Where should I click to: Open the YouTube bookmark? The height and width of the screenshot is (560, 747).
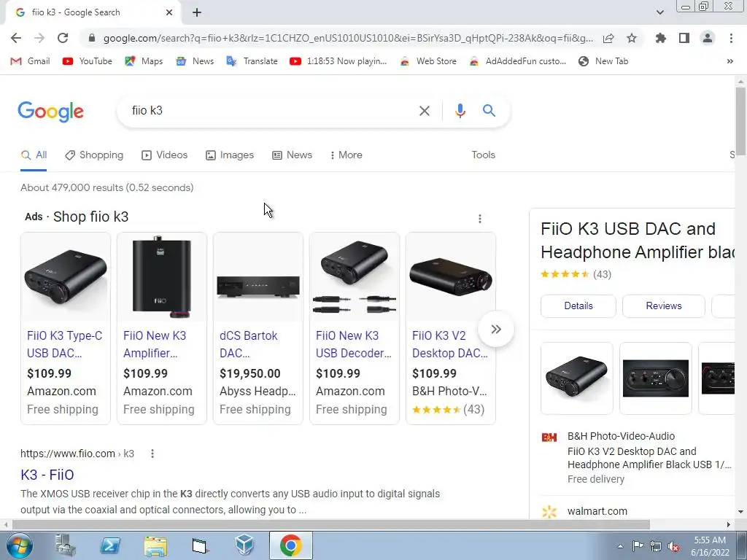88,61
